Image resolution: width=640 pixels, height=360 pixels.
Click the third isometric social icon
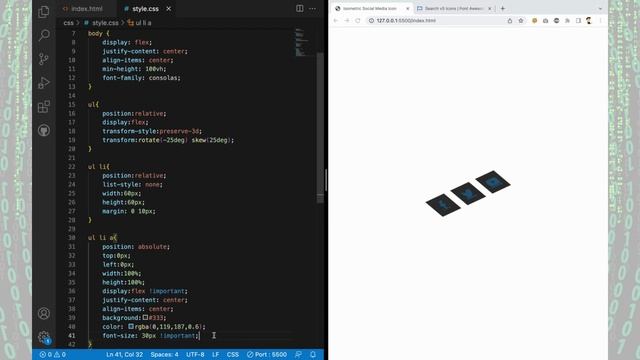tap(493, 182)
